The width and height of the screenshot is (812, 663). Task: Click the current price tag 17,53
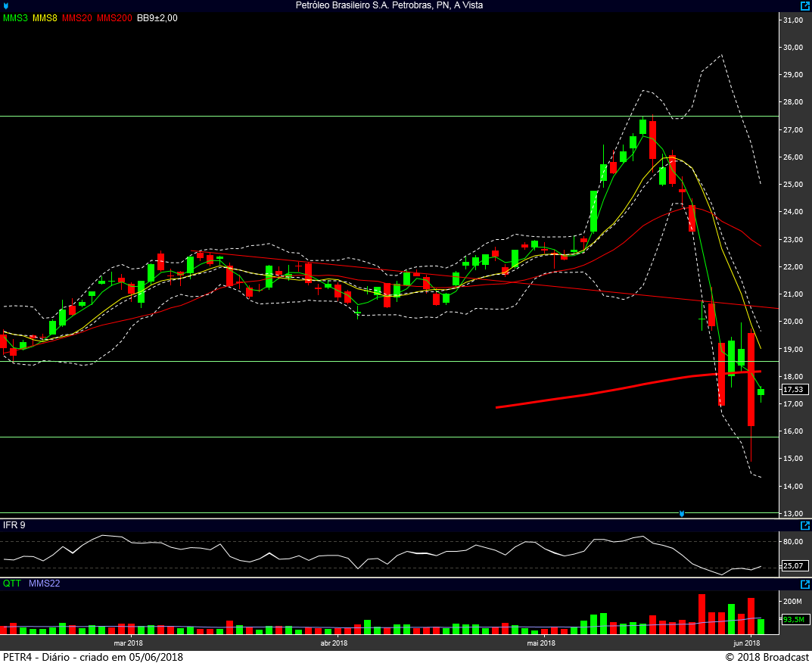coord(795,390)
